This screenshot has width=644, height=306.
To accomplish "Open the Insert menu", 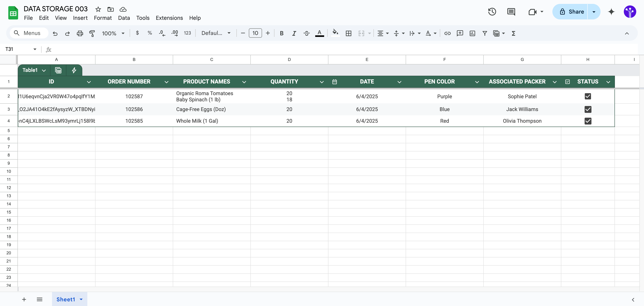I will 80,18.
